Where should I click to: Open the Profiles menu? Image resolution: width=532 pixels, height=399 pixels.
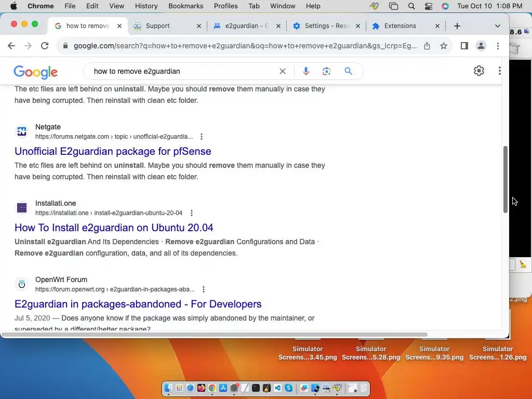click(225, 6)
